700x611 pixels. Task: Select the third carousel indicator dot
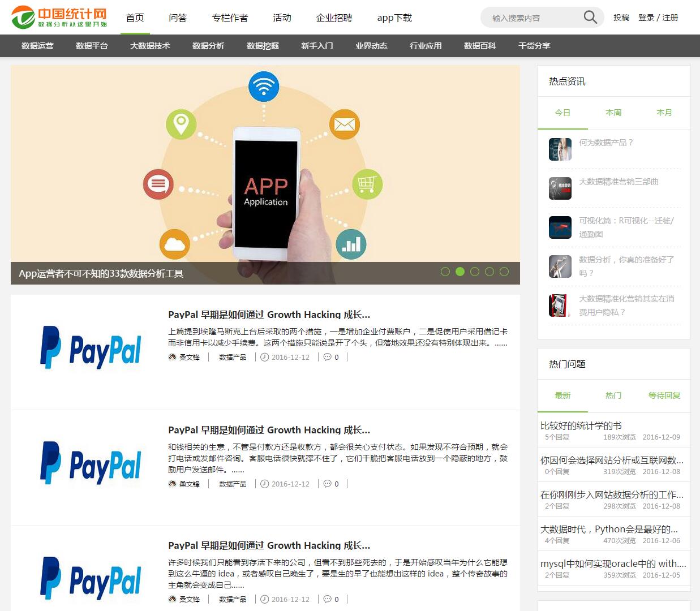point(475,272)
